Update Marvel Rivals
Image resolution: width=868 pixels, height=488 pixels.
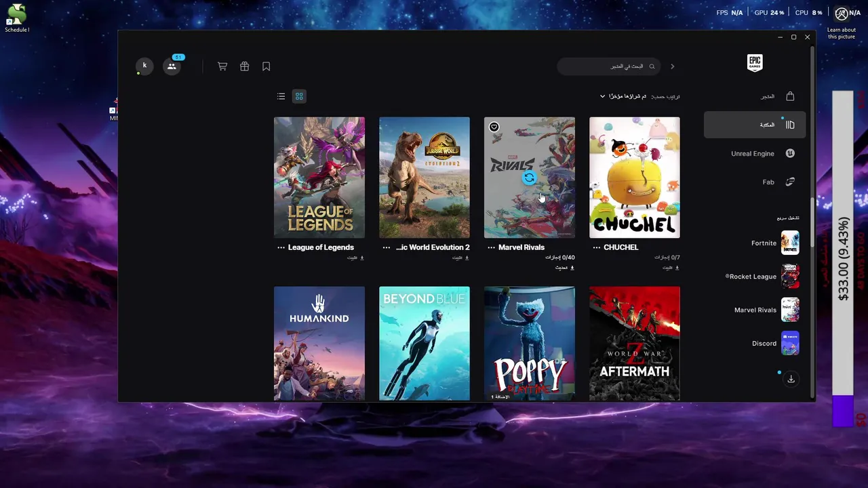tap(565, 268)
